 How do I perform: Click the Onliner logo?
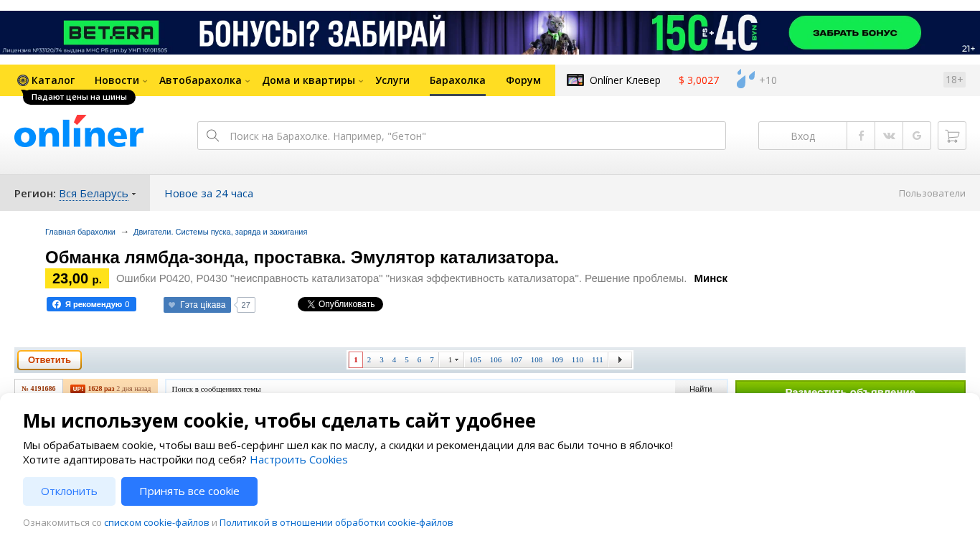79,132
